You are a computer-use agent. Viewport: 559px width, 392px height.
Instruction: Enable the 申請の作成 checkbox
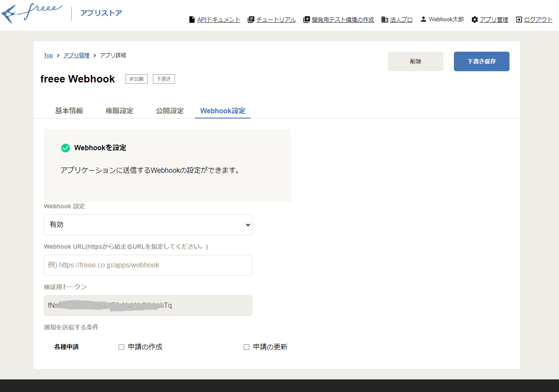(x=121, y=346)
